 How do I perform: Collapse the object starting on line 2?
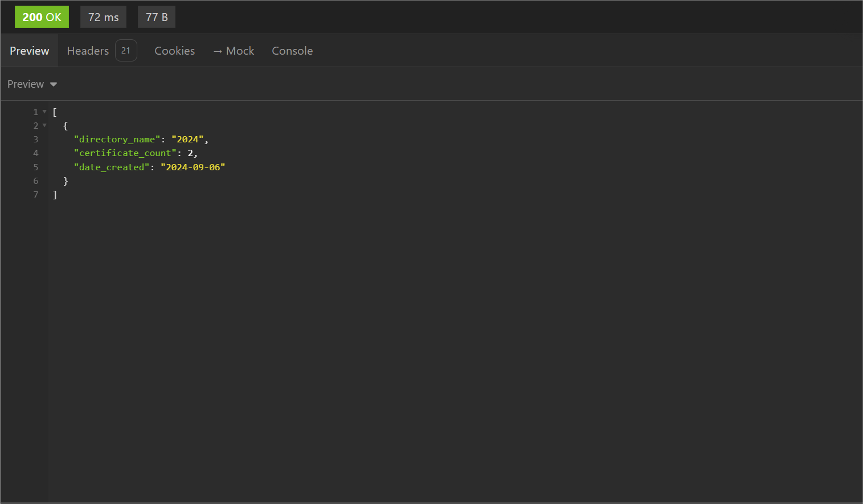(44, 125)
